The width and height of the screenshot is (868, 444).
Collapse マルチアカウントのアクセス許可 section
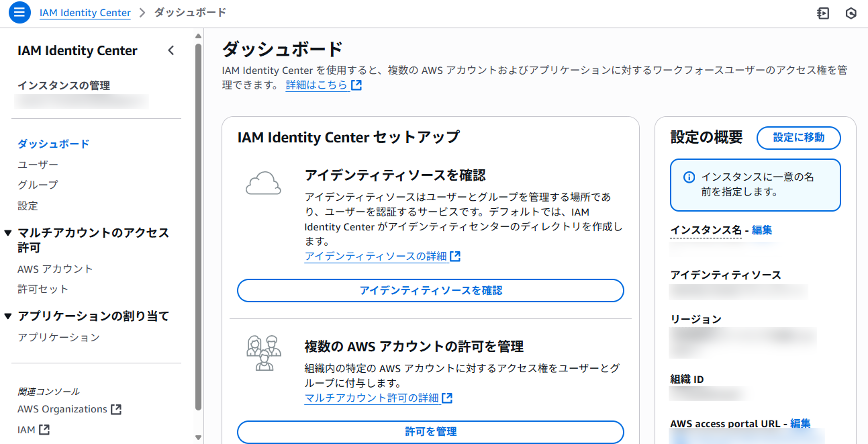coord(8,233)
